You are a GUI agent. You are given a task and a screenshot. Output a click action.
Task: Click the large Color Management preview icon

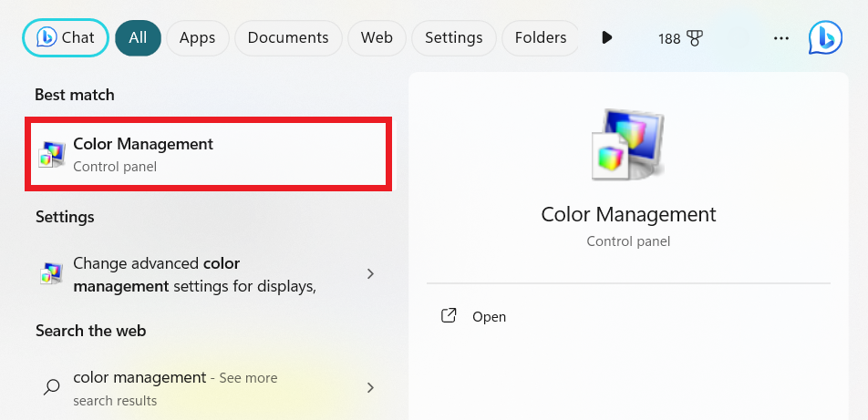pos(628,144)
